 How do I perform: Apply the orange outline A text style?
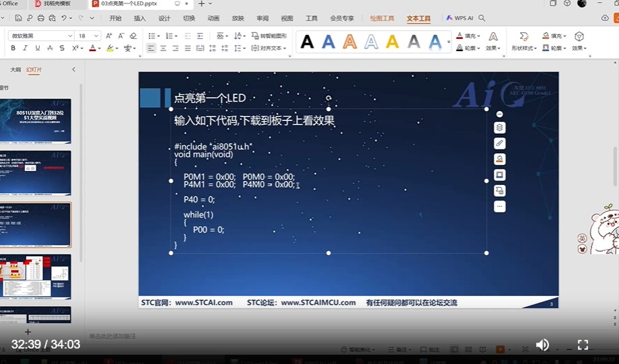350,42
